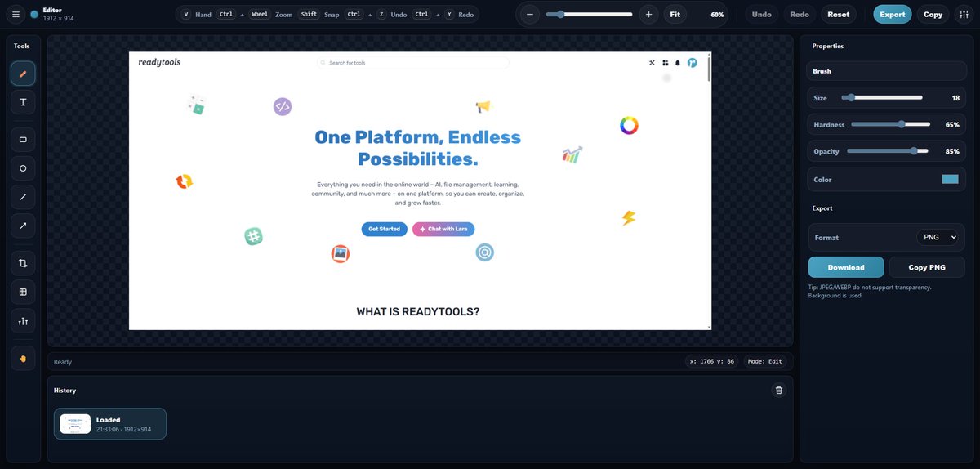Adjust the Hardness slider
Image resolution: width=980 pixels, height=469 pixels.
coord(890,125)
